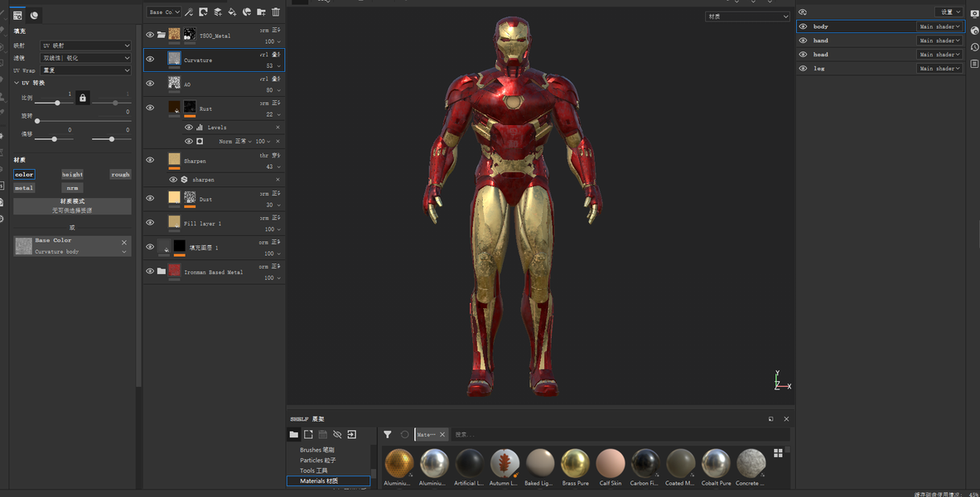Open the material sphere tab icon
Screen dimensions: 980x497
click(x=34, y=15)
